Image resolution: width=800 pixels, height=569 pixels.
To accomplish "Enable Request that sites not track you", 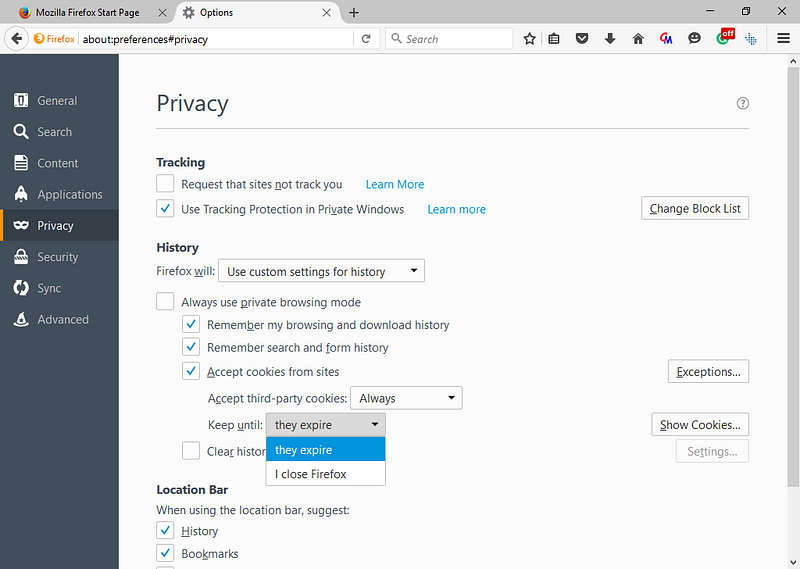I will click(165, 183).
